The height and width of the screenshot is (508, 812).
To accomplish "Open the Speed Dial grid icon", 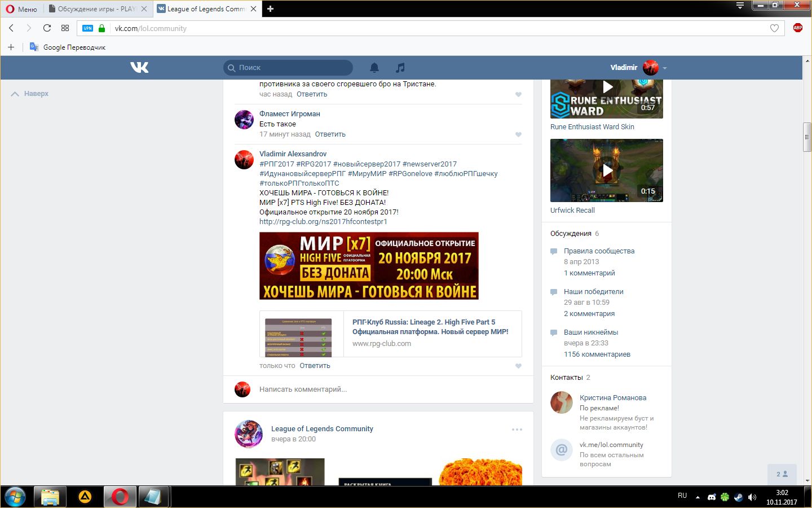I will [65, 28].
